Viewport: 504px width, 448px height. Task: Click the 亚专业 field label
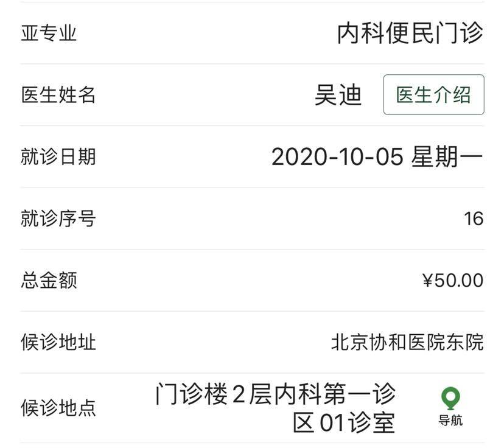[49, 33]
